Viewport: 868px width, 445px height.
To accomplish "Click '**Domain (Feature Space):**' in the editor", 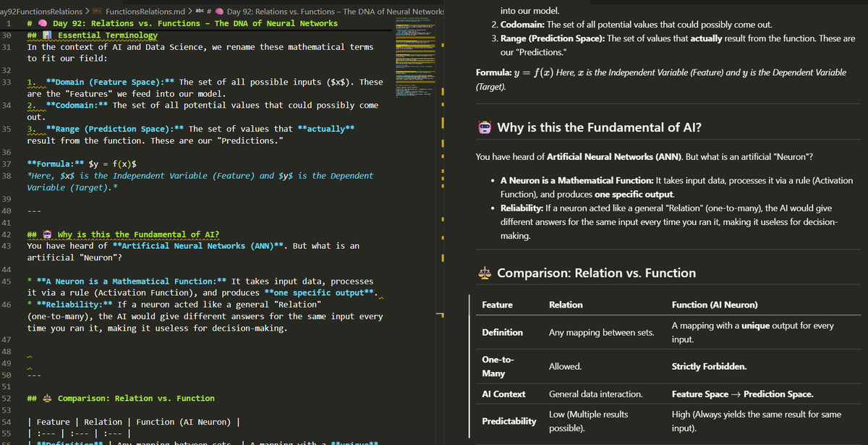I will [109, 82].
